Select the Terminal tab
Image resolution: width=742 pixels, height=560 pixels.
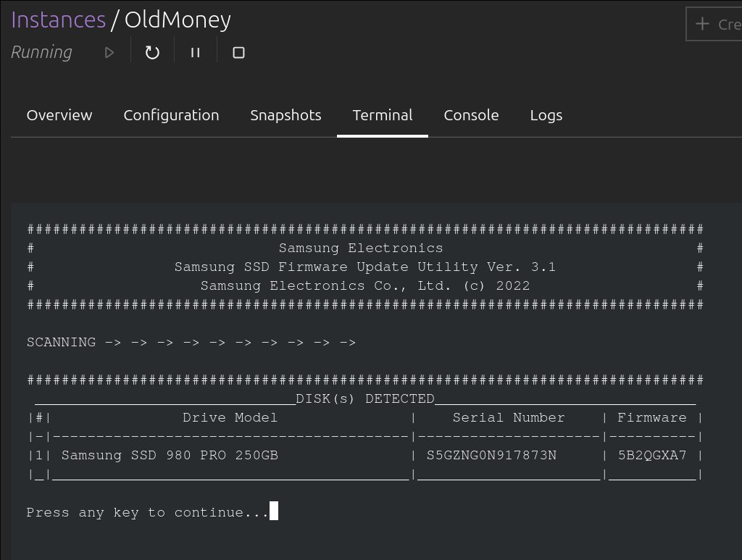pyautogui.click(x=383, y=115)
